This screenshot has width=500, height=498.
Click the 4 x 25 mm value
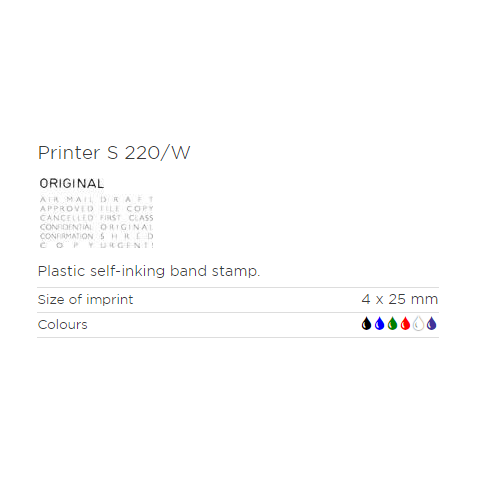(x=400, y=299)
